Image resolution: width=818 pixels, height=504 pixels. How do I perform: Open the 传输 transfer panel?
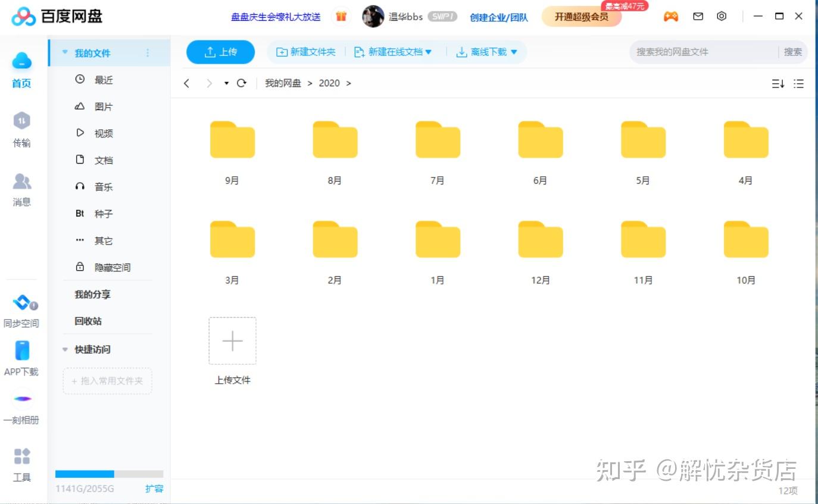pyautogui.click(x=21, y=129)
